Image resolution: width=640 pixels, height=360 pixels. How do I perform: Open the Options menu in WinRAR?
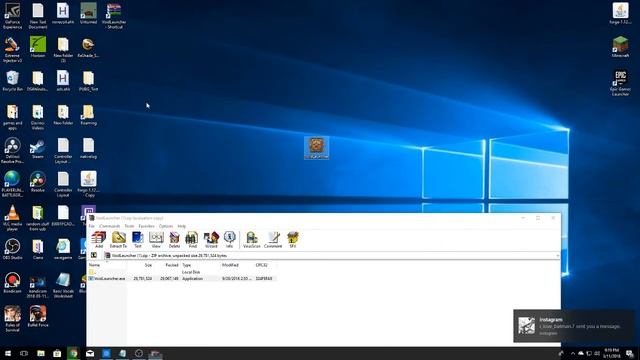166,226
